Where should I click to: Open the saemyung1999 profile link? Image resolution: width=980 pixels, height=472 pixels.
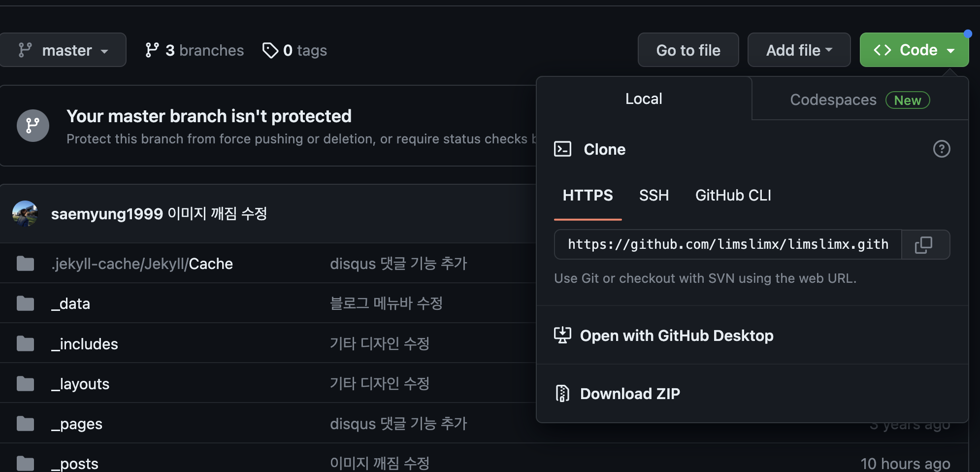[107, 213]
